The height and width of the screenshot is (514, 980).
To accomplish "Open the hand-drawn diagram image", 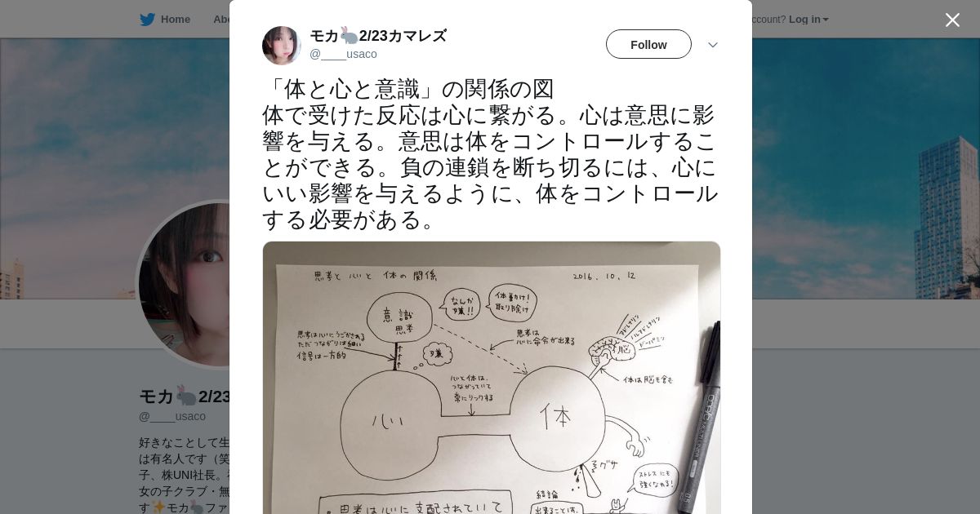I will click(492, 377).
